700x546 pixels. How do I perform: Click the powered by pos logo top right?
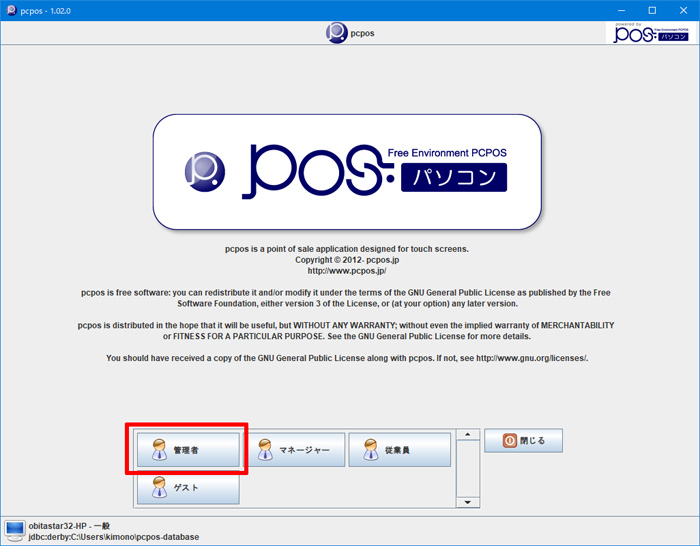[650, 33]
